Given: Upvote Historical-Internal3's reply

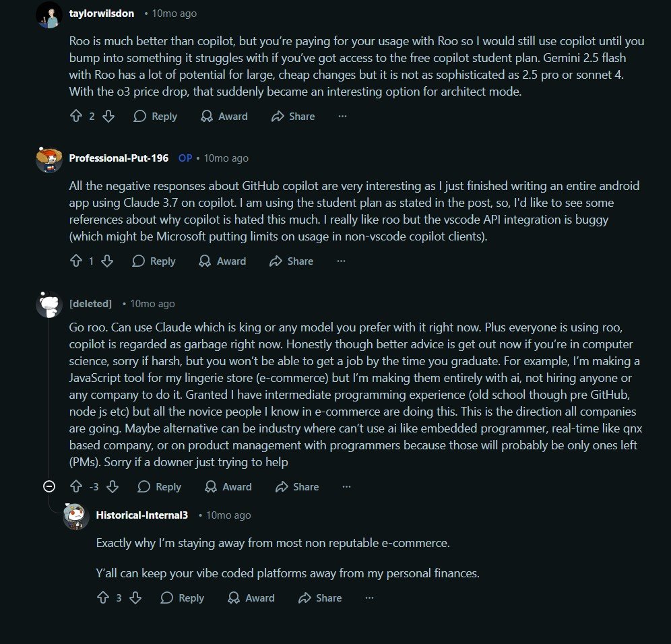Looking at the screenshot, I should [x=103, y=598].
